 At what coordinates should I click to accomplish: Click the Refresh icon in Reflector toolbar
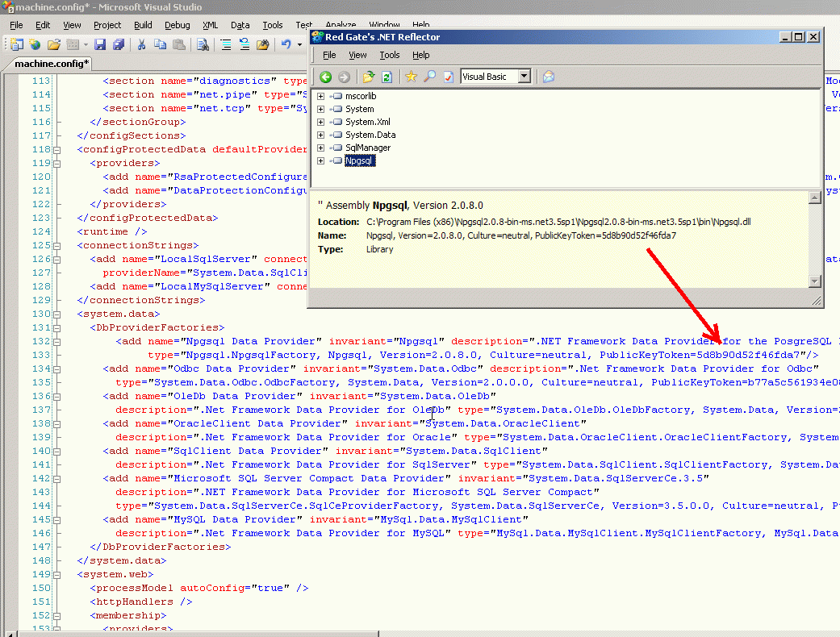coord(387,77)
